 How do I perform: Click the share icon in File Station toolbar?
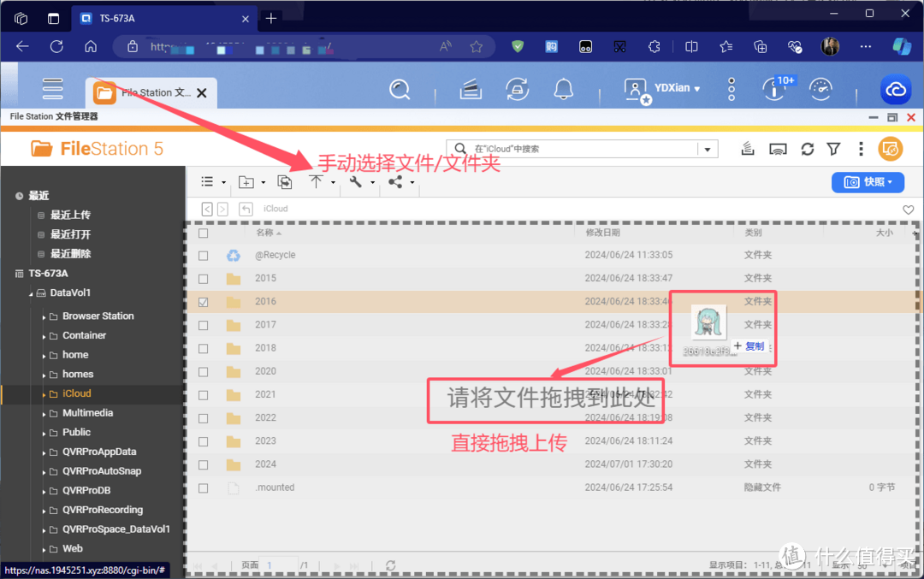click(395, 182)
